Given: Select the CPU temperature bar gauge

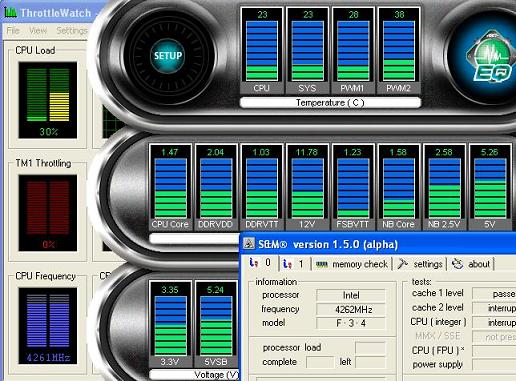Looking at the screenshot, I should pos(262,51).
